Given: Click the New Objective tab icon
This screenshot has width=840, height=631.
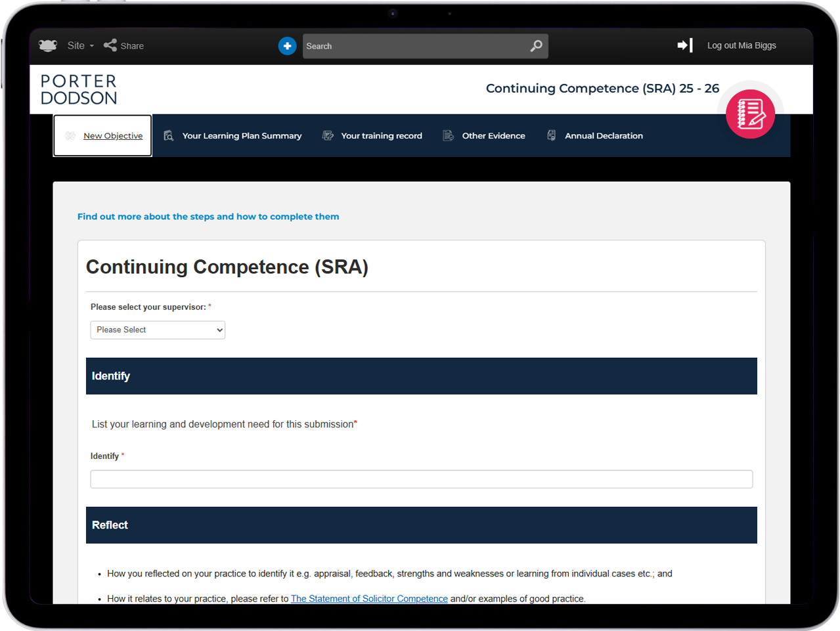Looking at the screenshot, I should pos(70,136).
